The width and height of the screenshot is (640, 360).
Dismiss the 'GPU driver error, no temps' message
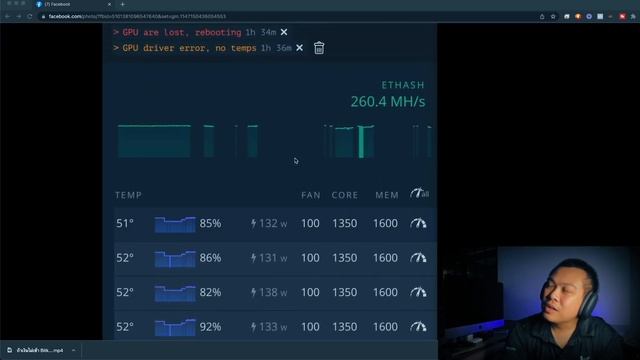click(299, 48)
